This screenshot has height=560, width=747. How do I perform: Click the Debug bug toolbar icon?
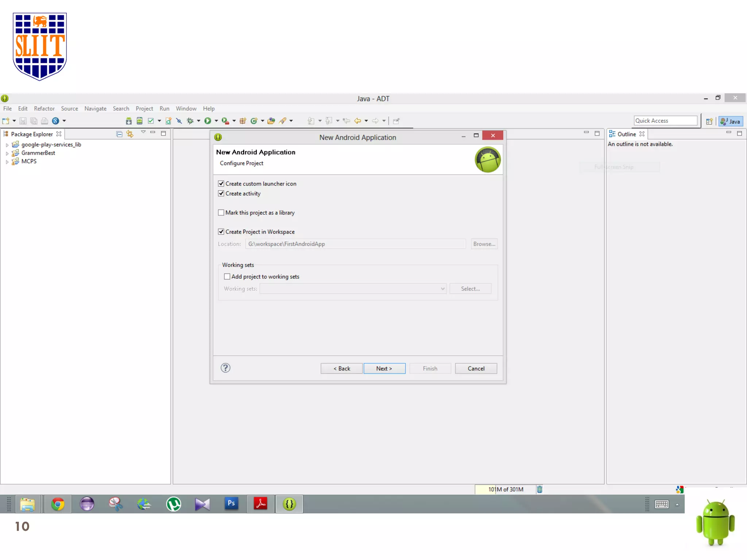[190, 121]
